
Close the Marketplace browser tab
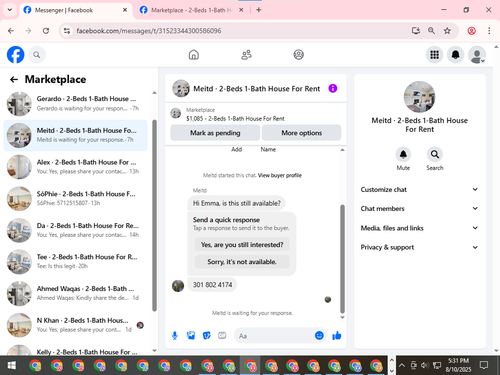(241, 10)
